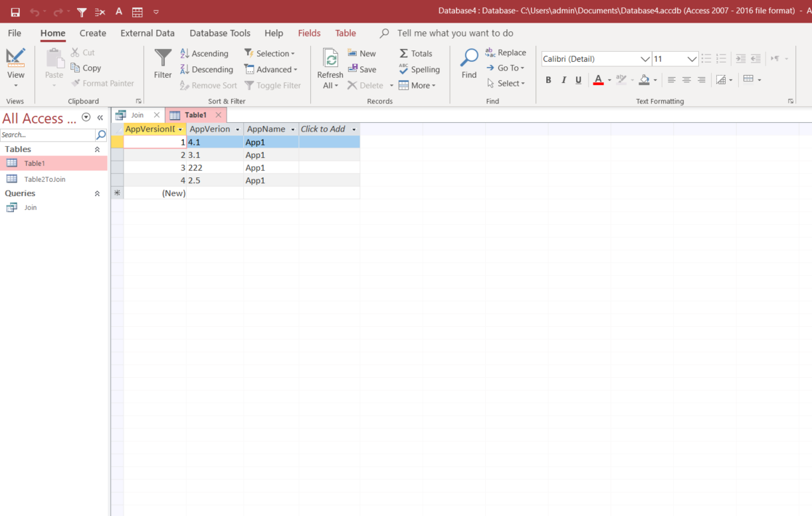812x516 pixels.
Task: Open the Font size dropdown
Action: (x=692, y=59)
